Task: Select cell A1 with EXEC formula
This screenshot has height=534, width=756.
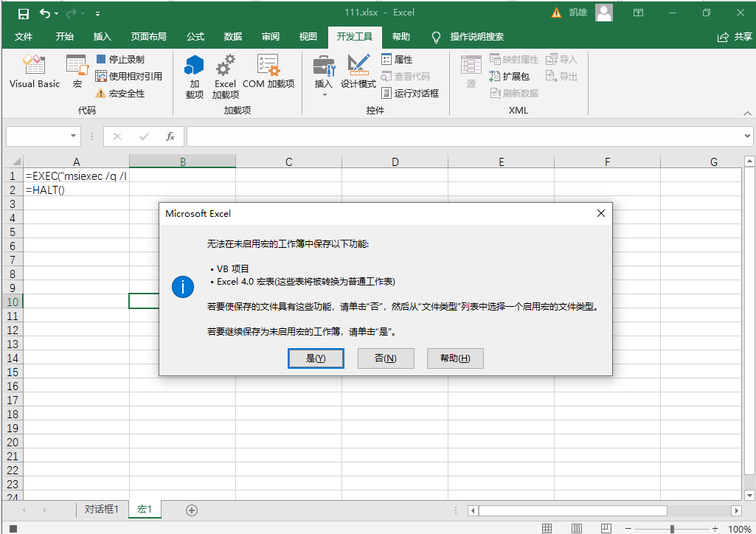Action: point(76,176)
